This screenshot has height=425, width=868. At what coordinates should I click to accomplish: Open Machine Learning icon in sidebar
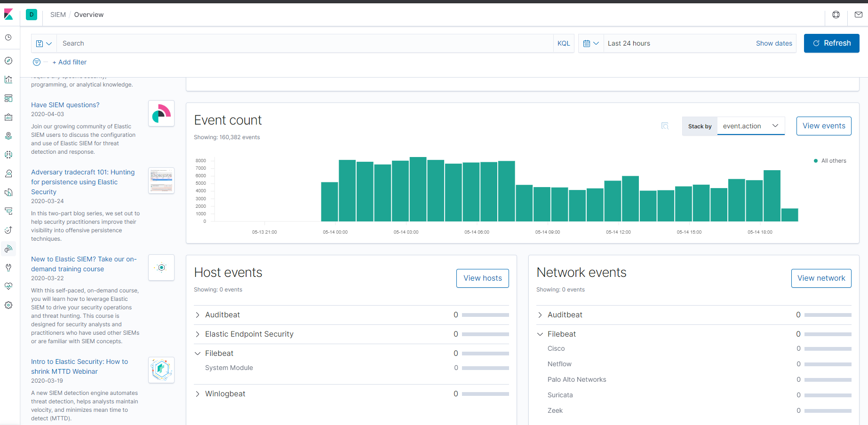(8, 155)
